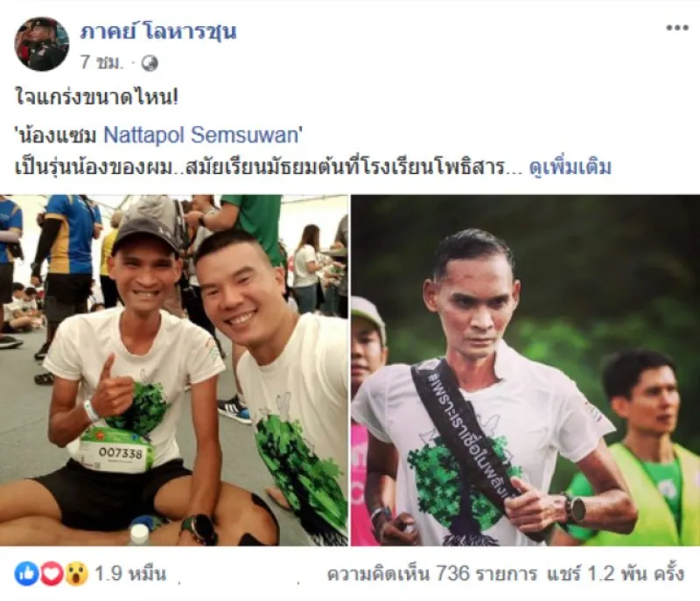Expand the post with ดูเพิ่มเติม

[570, 167]
